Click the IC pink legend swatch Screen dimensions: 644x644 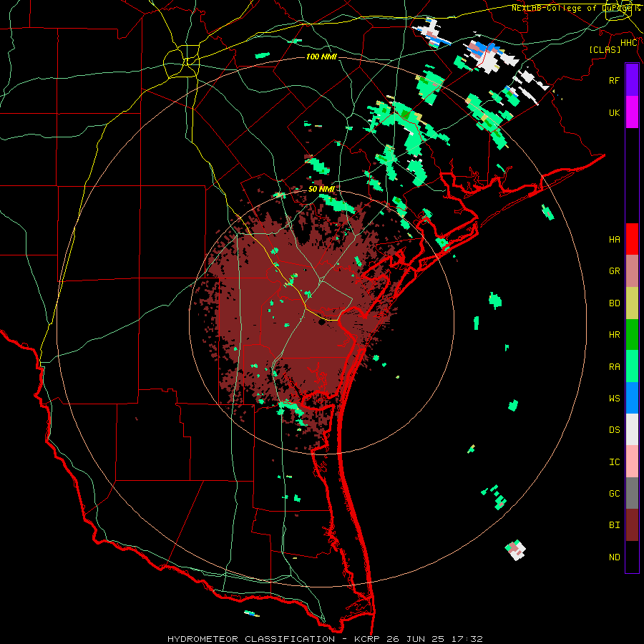(x=632, y=462)
